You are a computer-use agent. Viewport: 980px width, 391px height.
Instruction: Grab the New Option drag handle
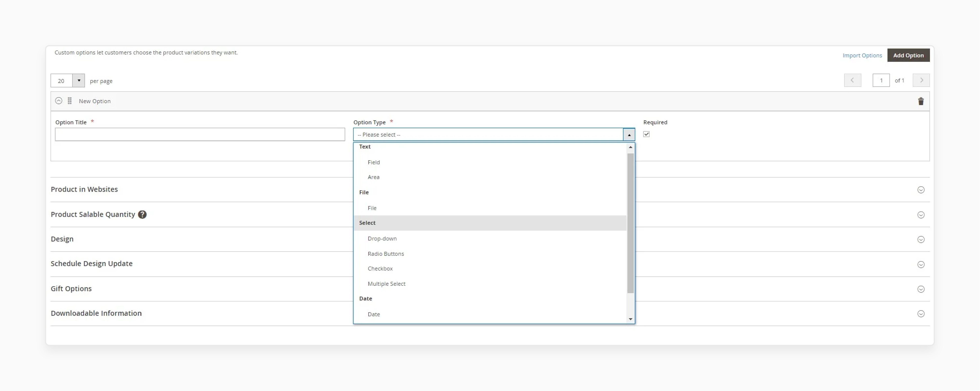70,101
